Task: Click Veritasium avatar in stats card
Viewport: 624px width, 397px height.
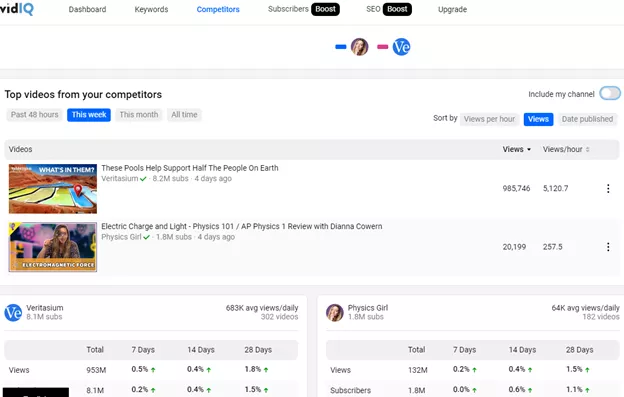Action: pyautogui.click(x=13, y=313)
